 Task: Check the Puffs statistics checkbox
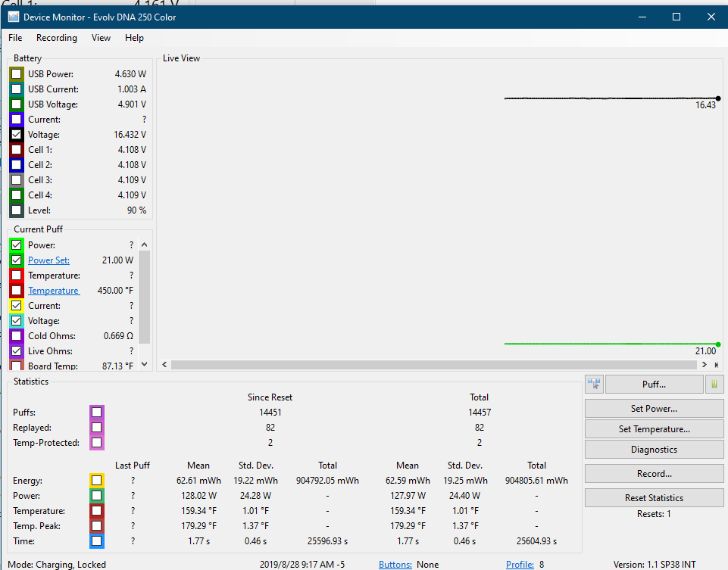point(96,413)
